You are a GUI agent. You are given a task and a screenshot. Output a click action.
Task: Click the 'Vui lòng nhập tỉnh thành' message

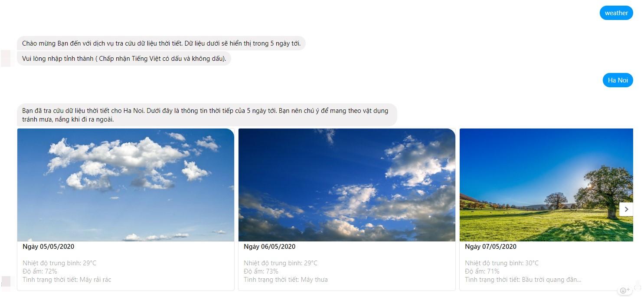click(124, 59)
